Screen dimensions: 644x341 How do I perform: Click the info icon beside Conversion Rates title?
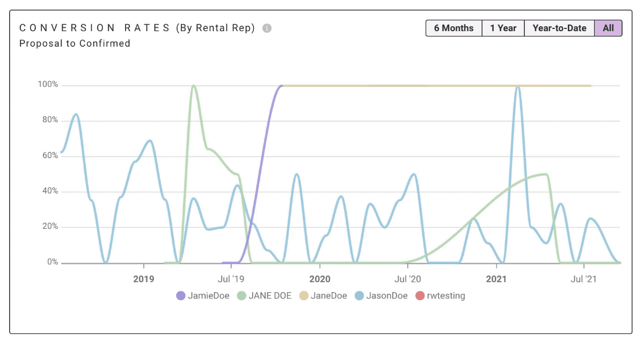[x=267, y=28]
